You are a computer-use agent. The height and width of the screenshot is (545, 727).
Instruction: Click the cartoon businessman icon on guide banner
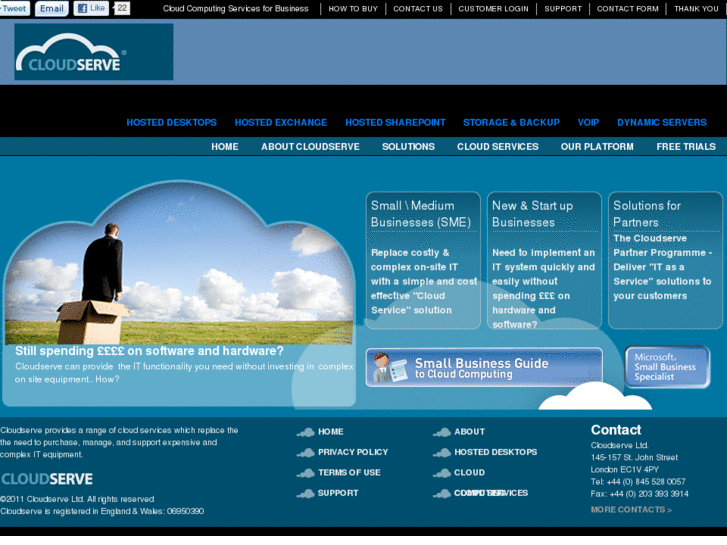[x=389, y=368]
